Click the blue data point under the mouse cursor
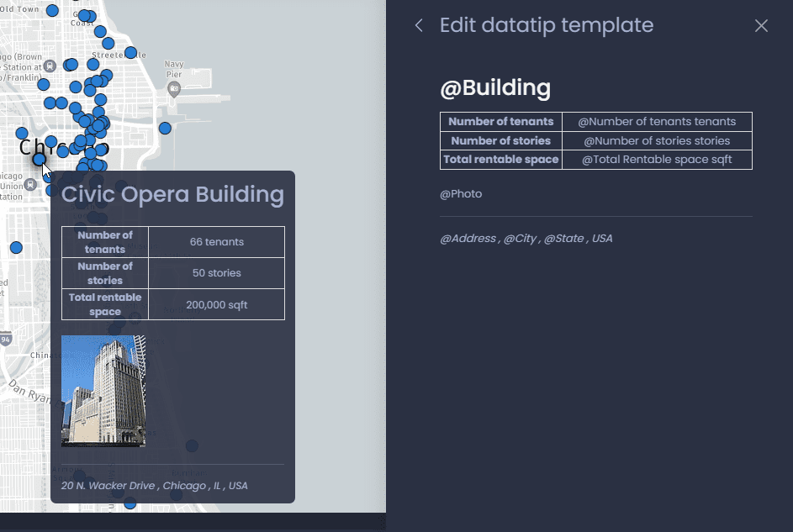 coord(39,160)
